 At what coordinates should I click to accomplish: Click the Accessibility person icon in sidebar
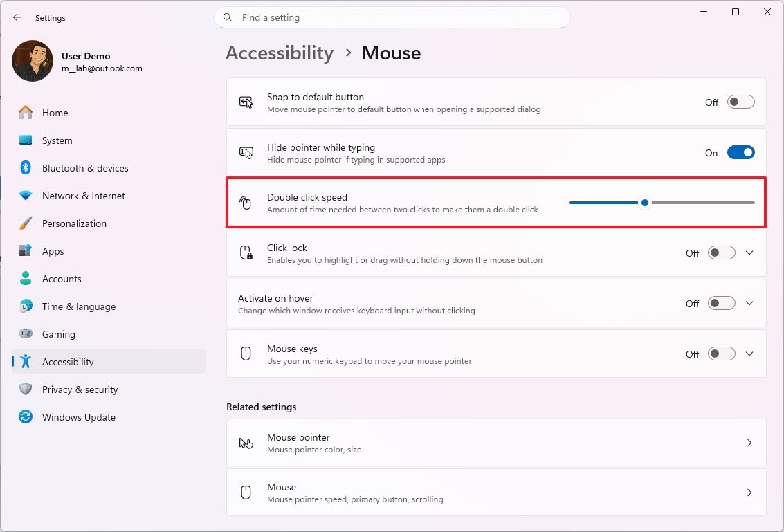25,361
